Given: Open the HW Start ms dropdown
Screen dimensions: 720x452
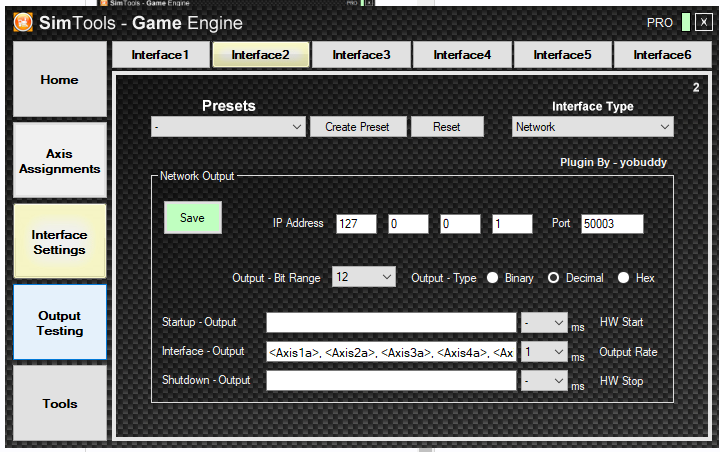Looking at the screenshot, I should [x=544, y=323].
